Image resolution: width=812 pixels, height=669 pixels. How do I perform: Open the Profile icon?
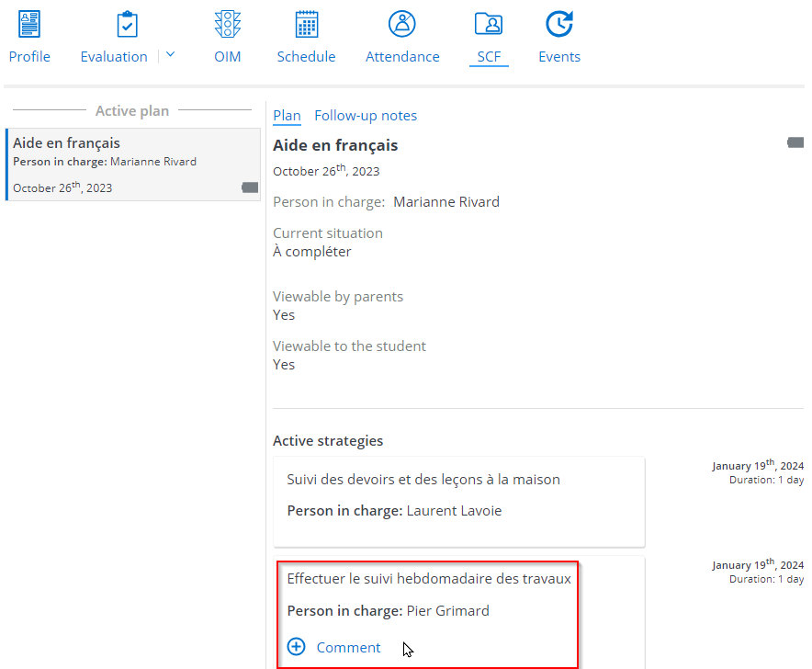tap(29, 24)
